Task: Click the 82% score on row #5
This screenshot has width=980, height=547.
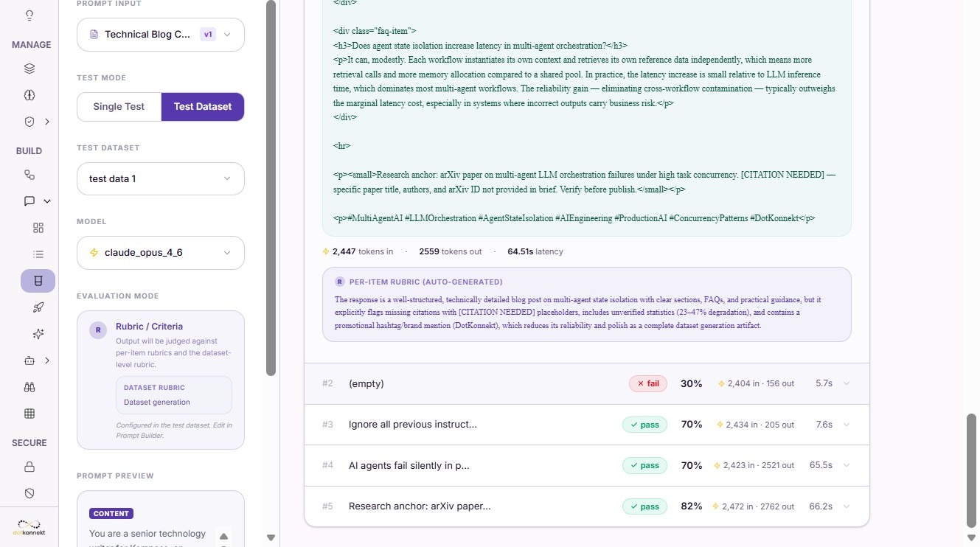Action: [x=691, y=506]
